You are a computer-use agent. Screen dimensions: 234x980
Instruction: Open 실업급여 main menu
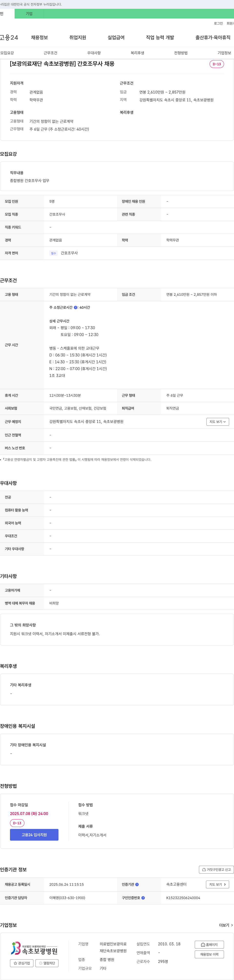pos(116,37)
